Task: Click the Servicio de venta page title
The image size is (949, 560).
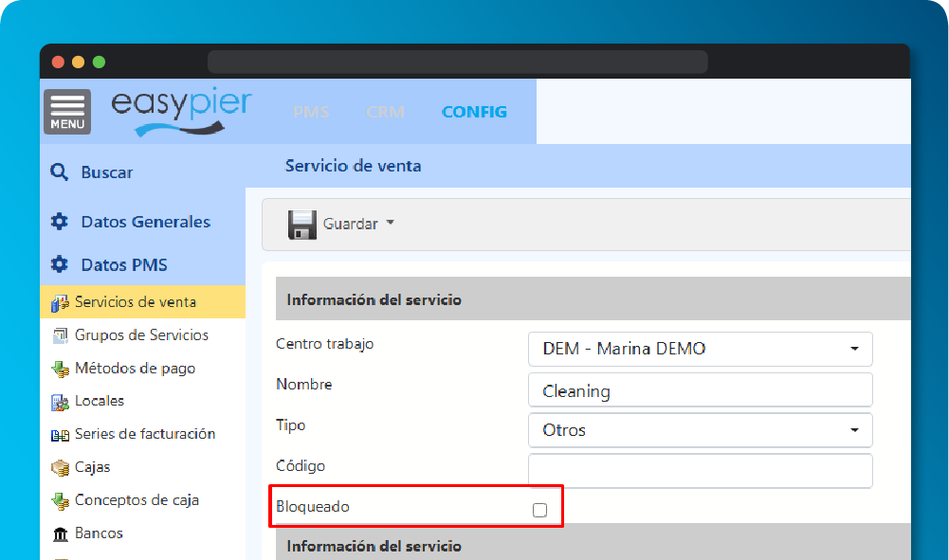Action: click(354, 166)
